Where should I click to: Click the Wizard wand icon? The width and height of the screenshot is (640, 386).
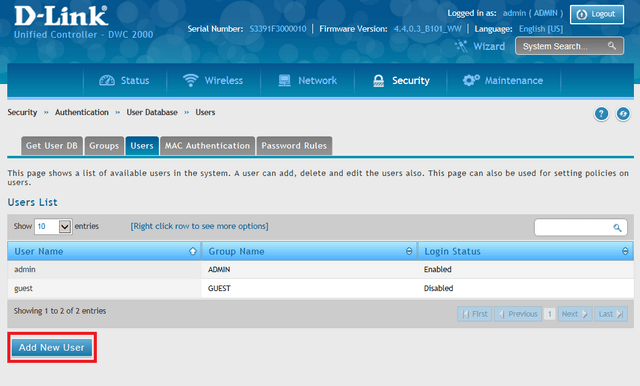pyautogui.click(x=461, y=46)
